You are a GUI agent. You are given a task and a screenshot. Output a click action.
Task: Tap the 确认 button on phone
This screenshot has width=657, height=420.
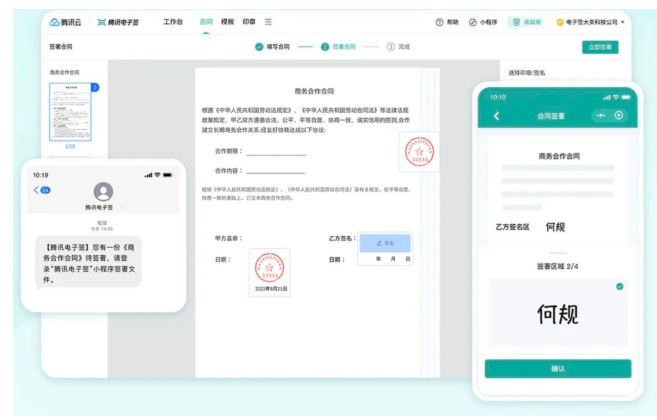tap(558, 368)
